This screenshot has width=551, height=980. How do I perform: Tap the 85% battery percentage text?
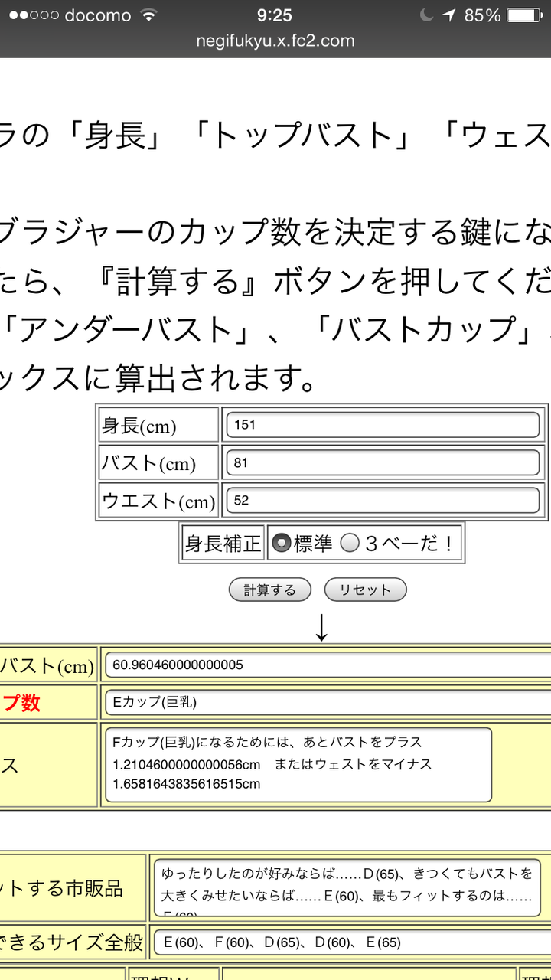pyautogui.click(x=482, y=15)
